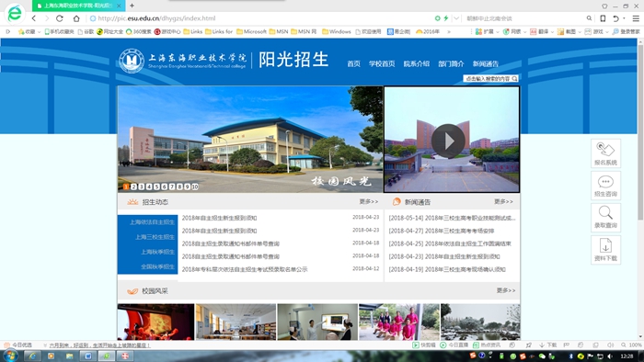Click the 100% page zoom control

tap(632, 345)
